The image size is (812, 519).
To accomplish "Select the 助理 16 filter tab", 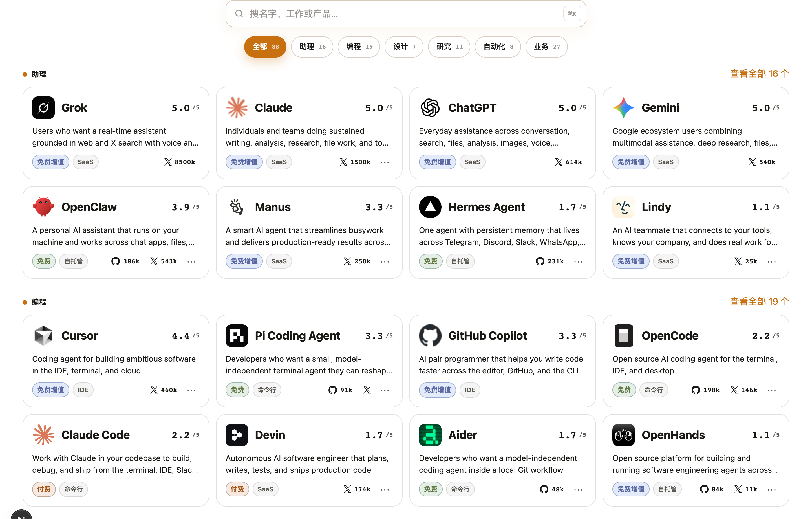I will (312, 47).
